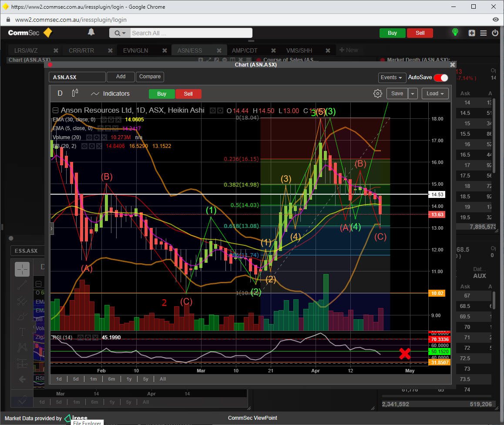Image resolution: width=504 pixels, height=425 pixels.
Task: Remove the EMA (5, close, 0) indicator
Action: pos(115,128)
